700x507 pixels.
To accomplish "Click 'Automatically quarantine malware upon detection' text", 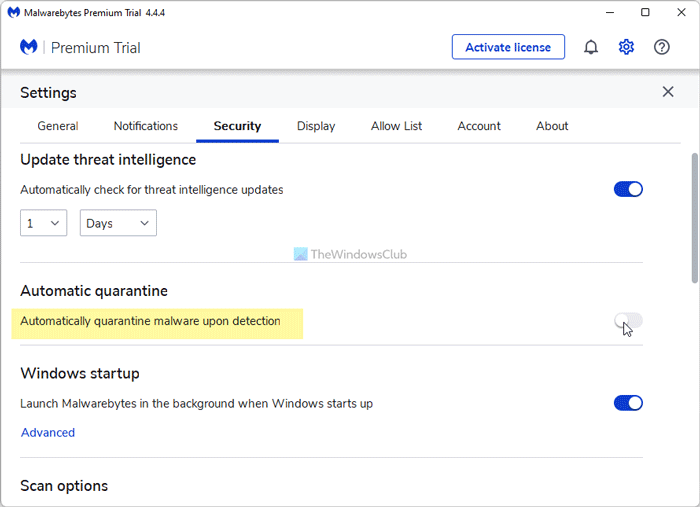I will click(150, 321).
